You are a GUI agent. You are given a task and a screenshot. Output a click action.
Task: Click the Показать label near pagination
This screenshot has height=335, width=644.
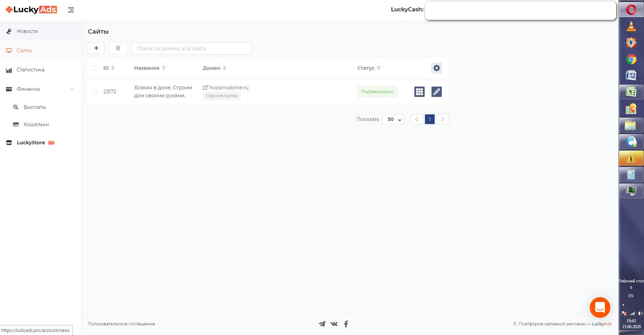point(368,119)
